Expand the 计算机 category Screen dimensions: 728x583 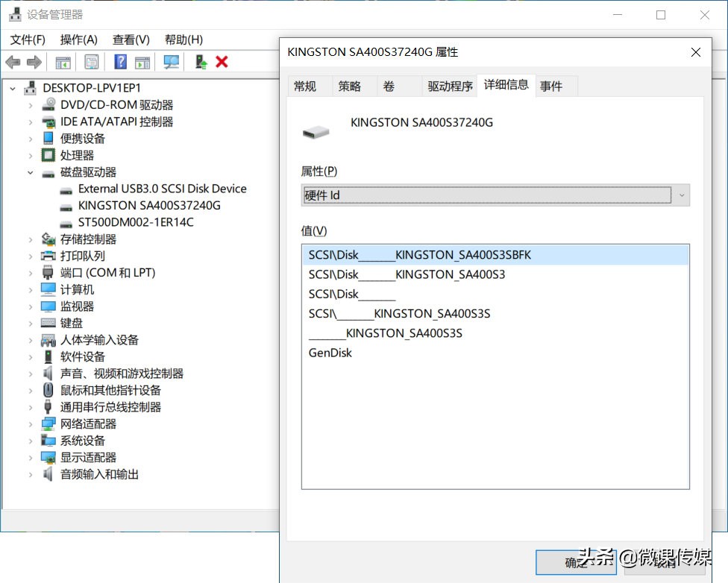30,290
